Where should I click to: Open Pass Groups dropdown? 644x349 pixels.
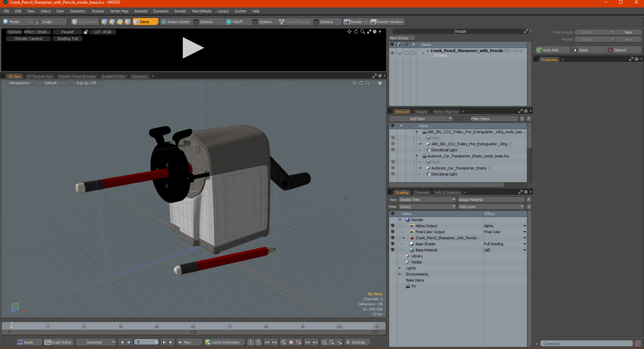pos(595,32)
